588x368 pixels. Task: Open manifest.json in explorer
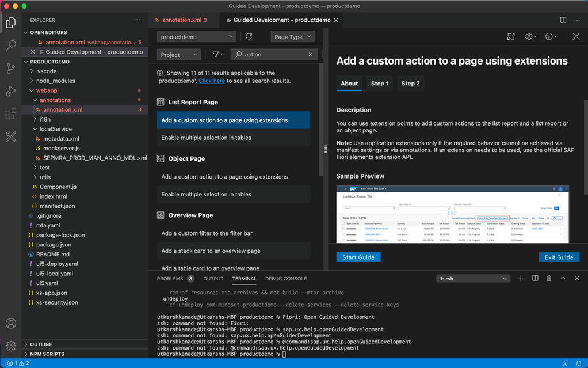pos(58,206)
